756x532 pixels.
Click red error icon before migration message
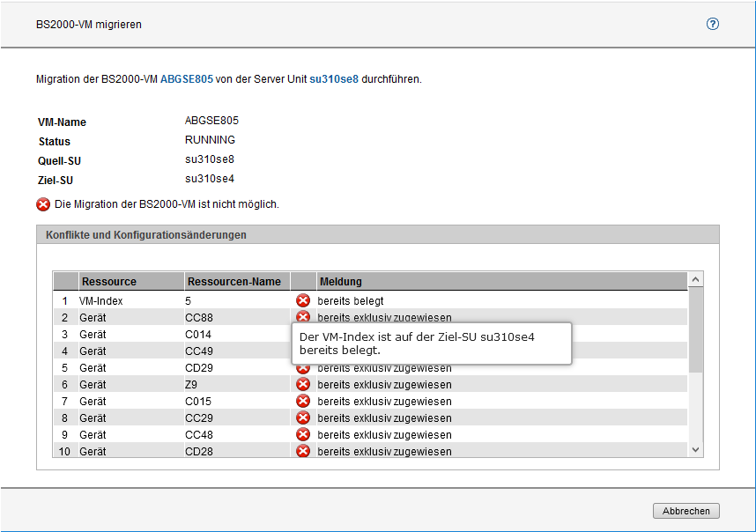click(x=43, y=204)
